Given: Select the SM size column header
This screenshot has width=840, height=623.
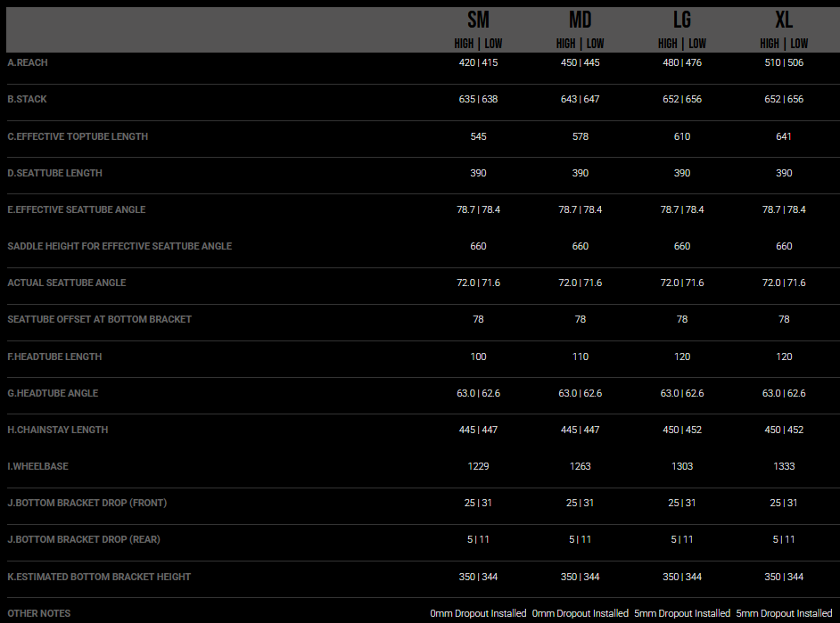Looking at the screenshot, I should point(478,20).
